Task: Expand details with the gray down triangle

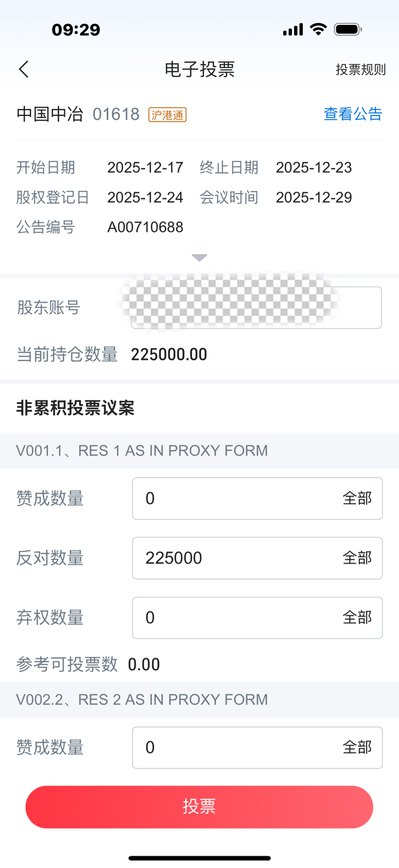Action: [x=199, y=257]
